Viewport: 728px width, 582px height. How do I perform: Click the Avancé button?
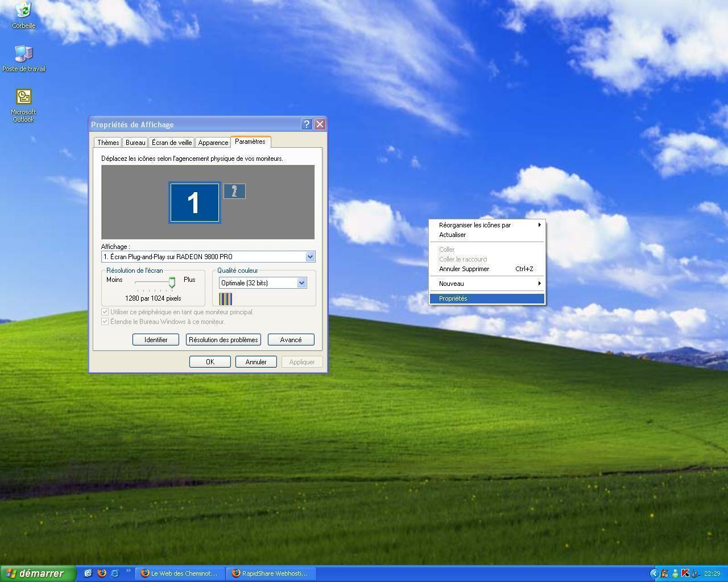pyautogui.click(x=291, y=340)
